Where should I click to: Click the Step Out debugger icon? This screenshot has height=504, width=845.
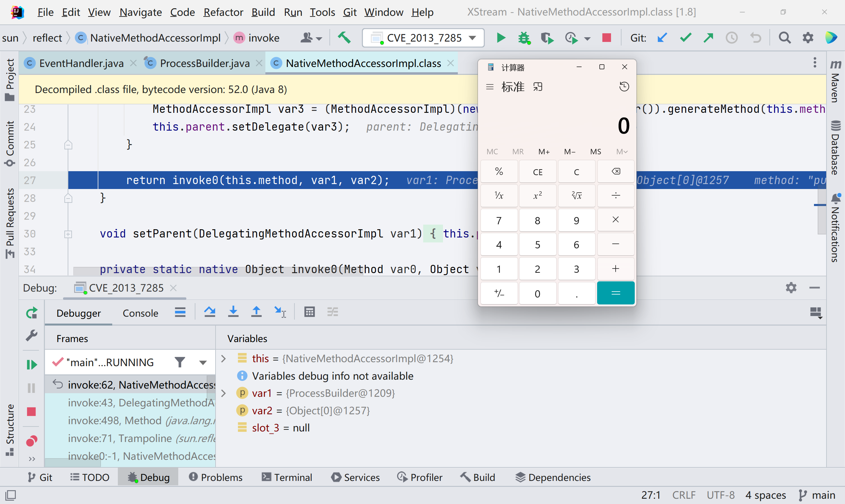tap(256, 312)
